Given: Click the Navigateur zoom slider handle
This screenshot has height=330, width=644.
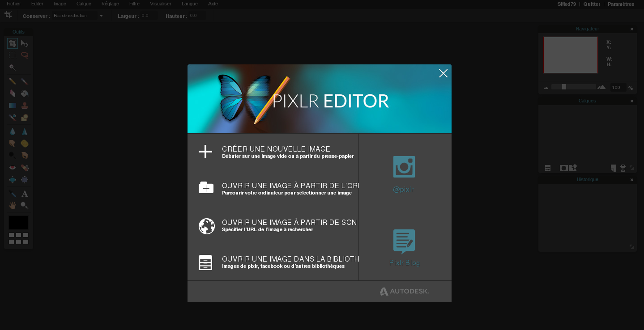Looking at the screenshot, I should tap(564, 87).
